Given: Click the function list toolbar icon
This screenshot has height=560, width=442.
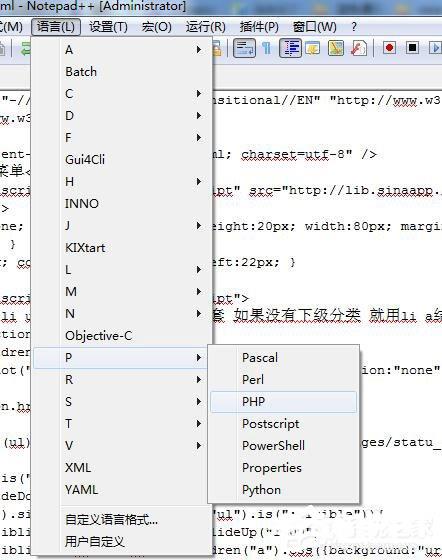Looking at the screenshot, I should pos(359,48).
